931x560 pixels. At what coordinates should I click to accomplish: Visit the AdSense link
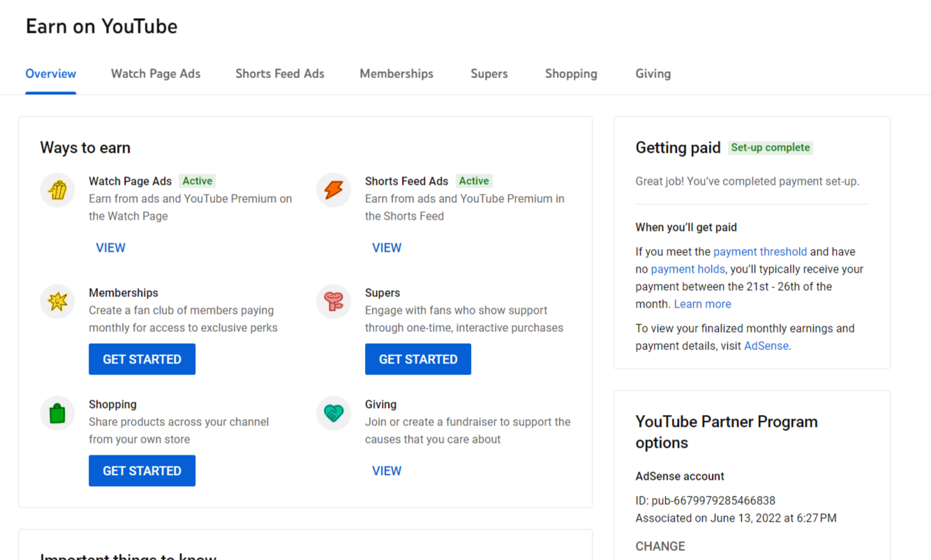click(x=766, y=346)
